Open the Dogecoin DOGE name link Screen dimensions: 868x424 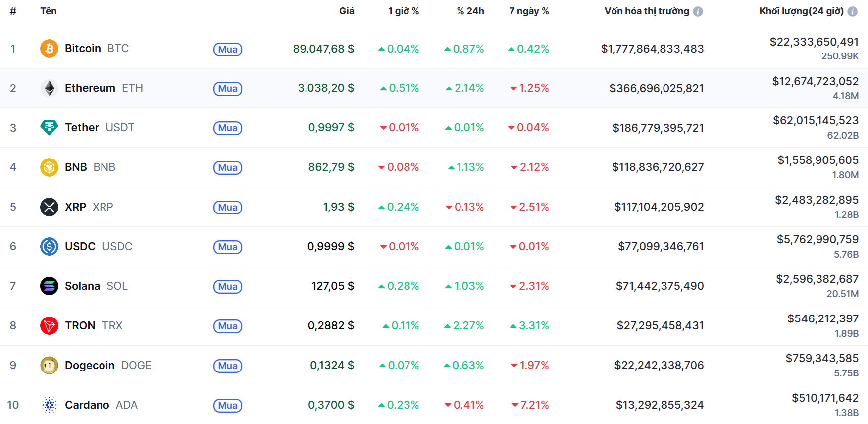pyautogui.click(x=108, y=366)
